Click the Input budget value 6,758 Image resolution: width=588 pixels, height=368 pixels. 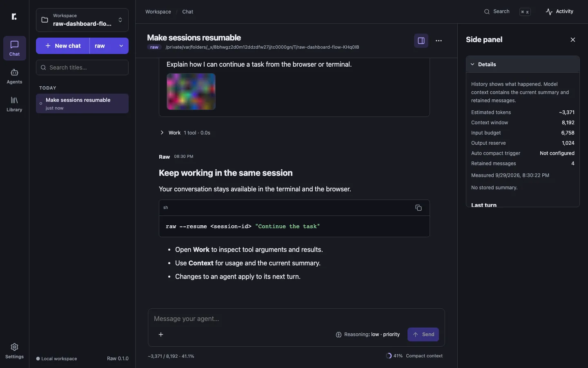[x=568, y=133]
